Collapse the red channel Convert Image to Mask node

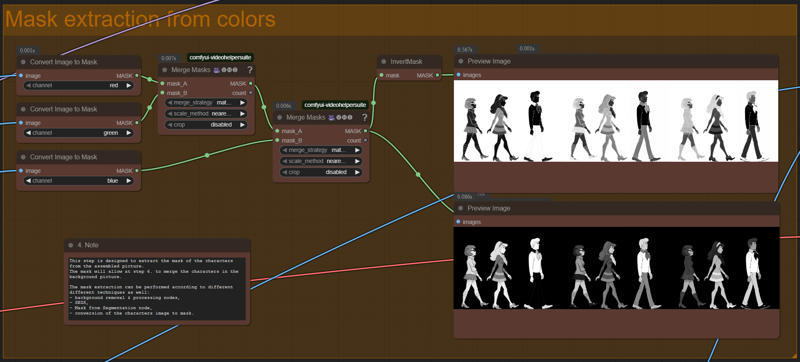click(23, 62)
